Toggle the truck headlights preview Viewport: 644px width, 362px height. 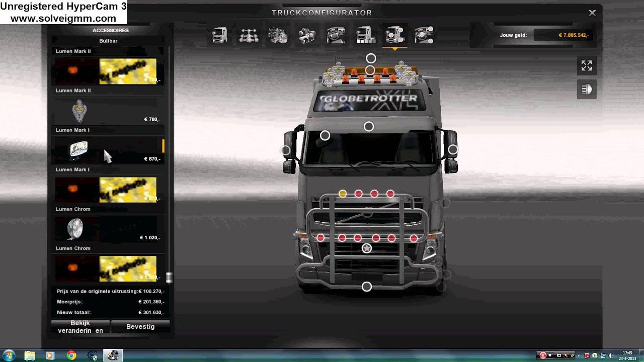[x=587, y=89]
